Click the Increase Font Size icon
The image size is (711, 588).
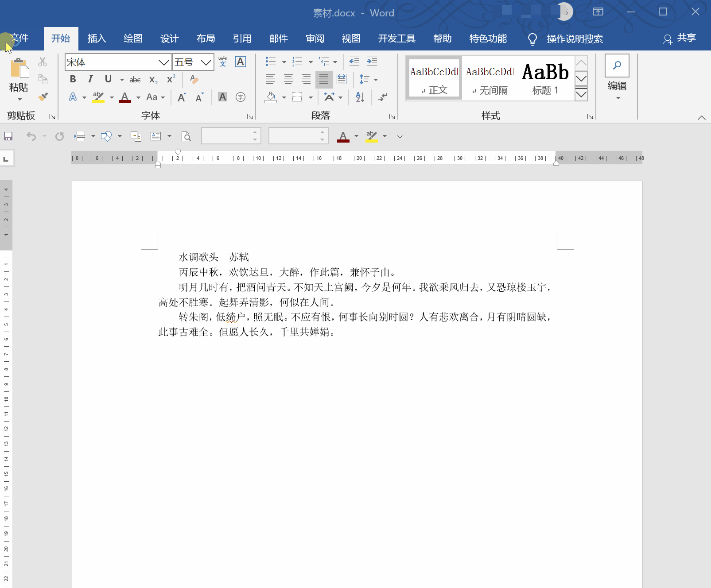[x=182, y=97]
